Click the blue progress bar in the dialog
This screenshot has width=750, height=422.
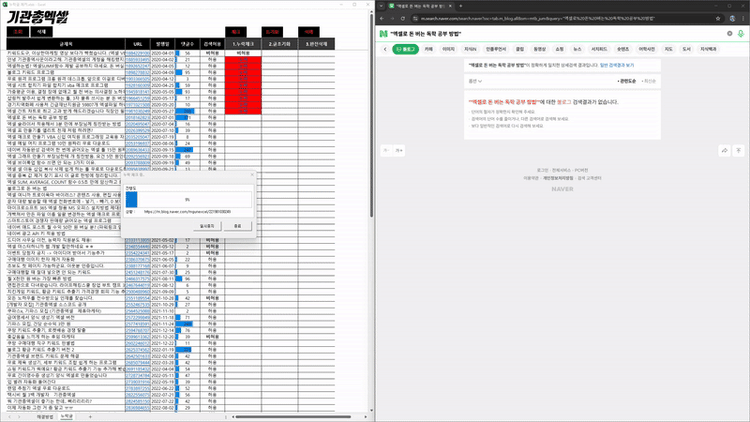(132, 200)
